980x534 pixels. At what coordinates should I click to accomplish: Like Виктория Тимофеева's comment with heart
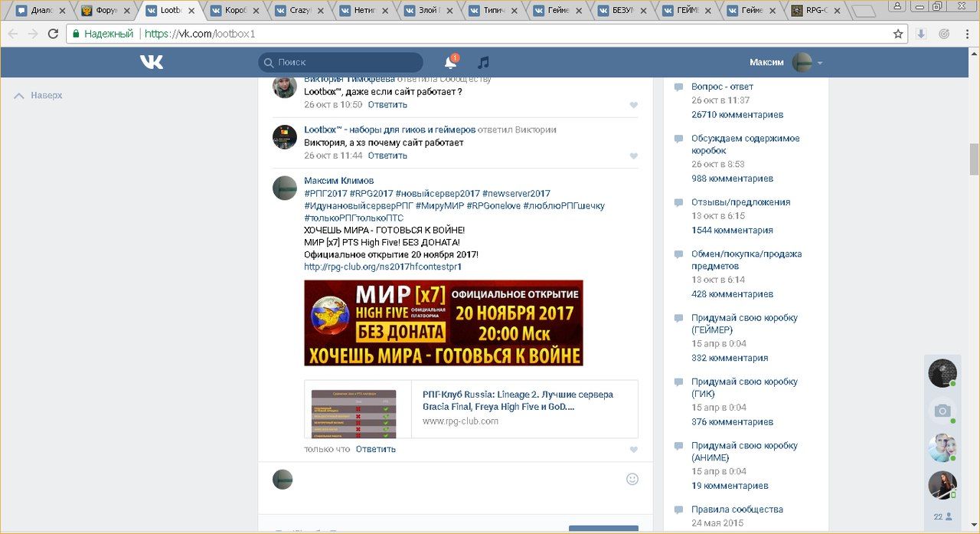(633, 105)
